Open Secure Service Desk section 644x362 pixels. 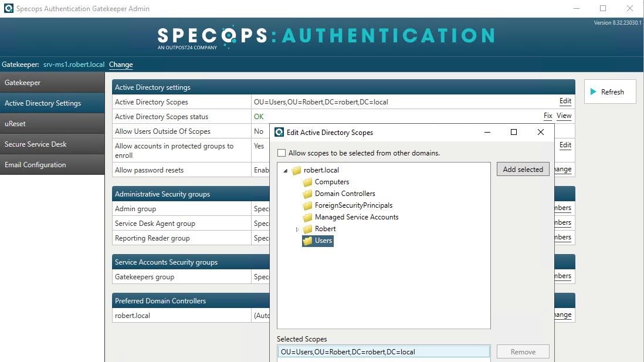pos(52,144)
